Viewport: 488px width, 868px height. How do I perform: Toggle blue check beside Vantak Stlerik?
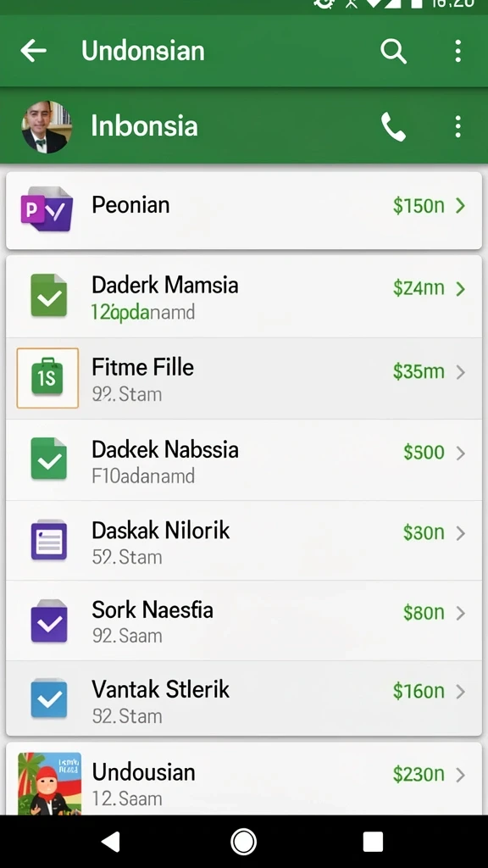point(48,698)
